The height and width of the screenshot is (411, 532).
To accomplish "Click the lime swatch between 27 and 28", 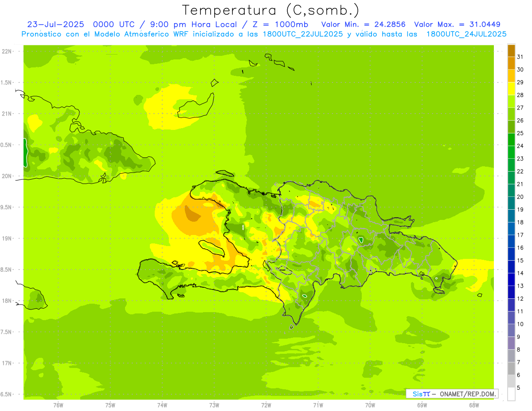I will coord(511,101).
